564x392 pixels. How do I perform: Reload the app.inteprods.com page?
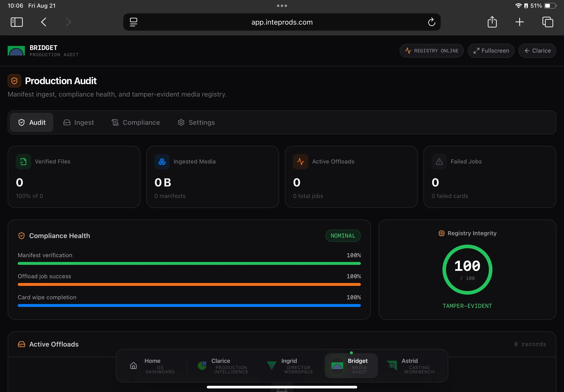[x=431, y=22]
